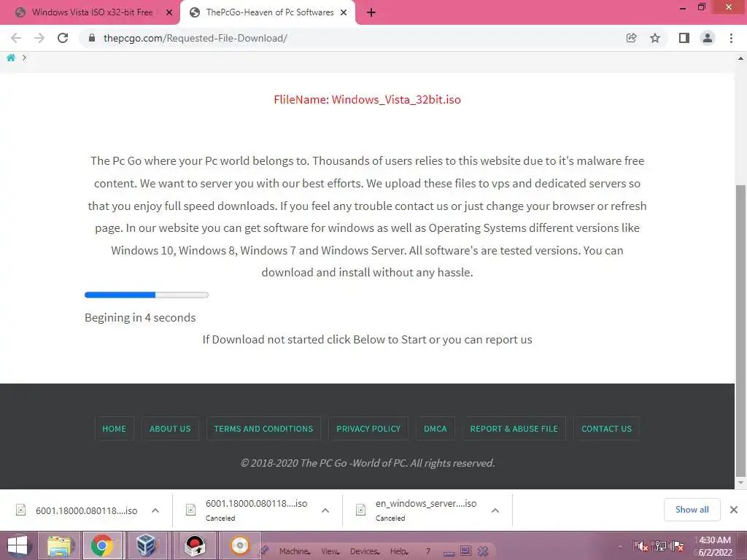This screenshot has height=560, width=747.
Task: Reload the thepcgo.com page
Action: (x=63, y=38)
